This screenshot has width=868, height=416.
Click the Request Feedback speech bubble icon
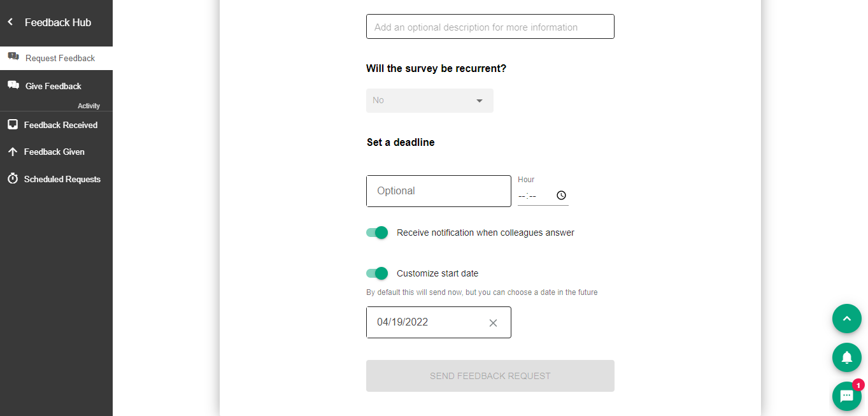(x=13, y=57)
